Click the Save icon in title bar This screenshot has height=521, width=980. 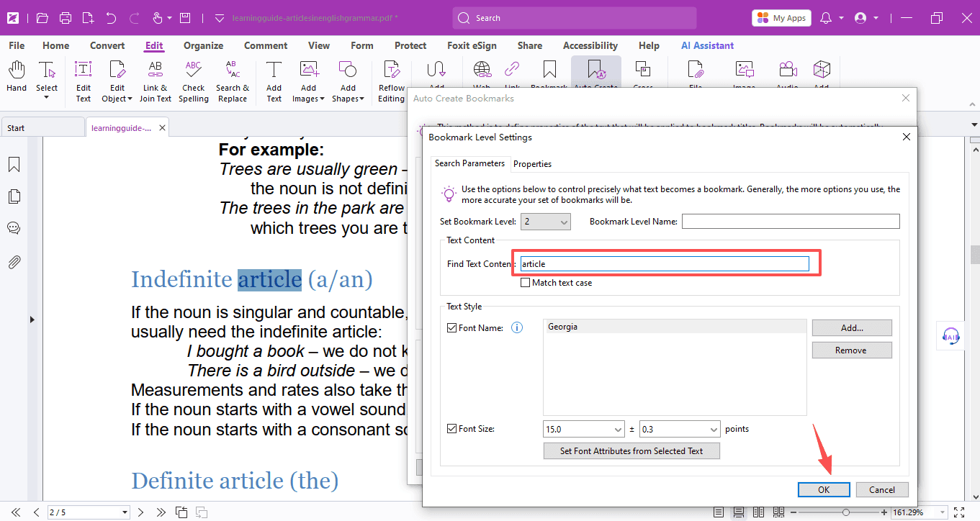[x=185, y=18]
